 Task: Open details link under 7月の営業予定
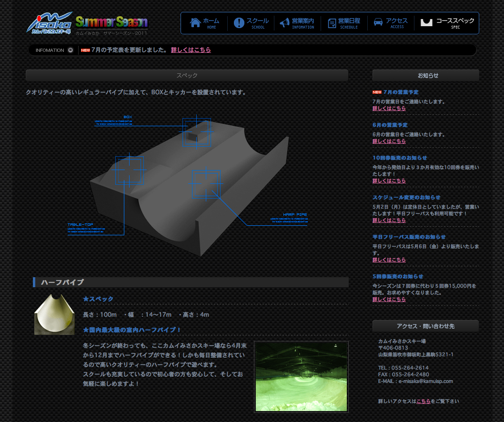[389, 109]
